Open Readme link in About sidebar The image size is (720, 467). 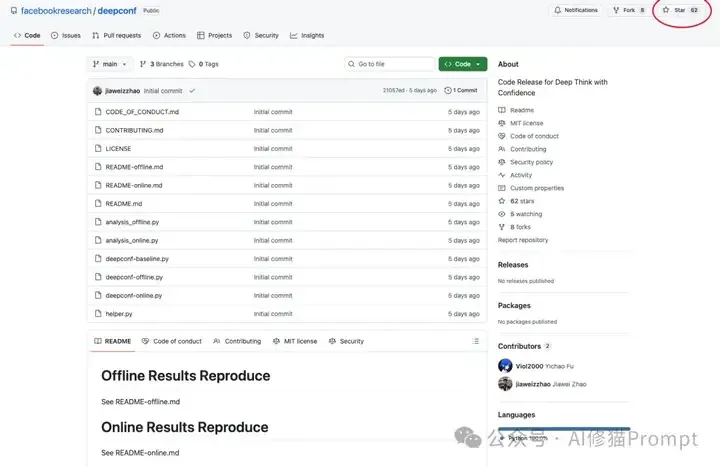click(x=516, y=110)
